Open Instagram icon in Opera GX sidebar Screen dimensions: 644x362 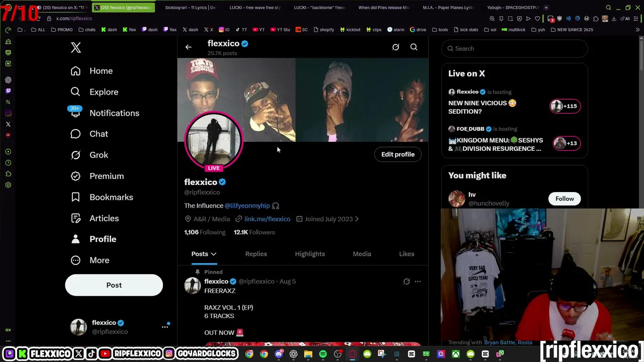coord(8,113)
